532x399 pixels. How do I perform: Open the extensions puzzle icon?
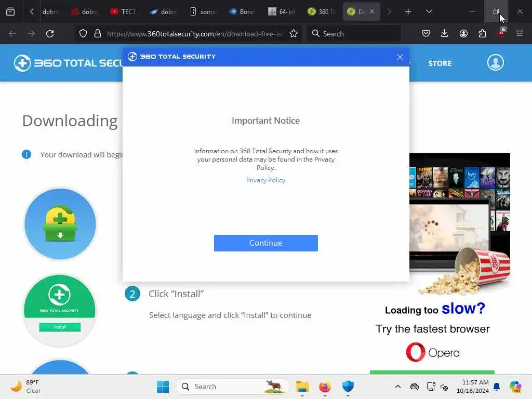(482, 33)
